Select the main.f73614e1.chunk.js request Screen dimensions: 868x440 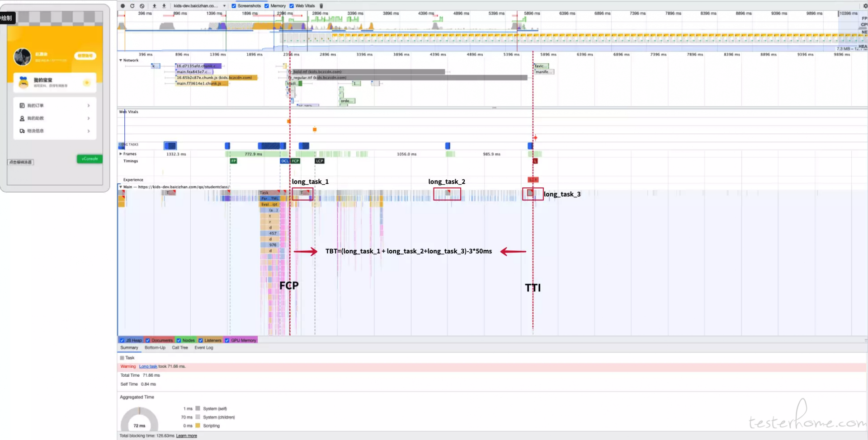click(x=201, y=83)
